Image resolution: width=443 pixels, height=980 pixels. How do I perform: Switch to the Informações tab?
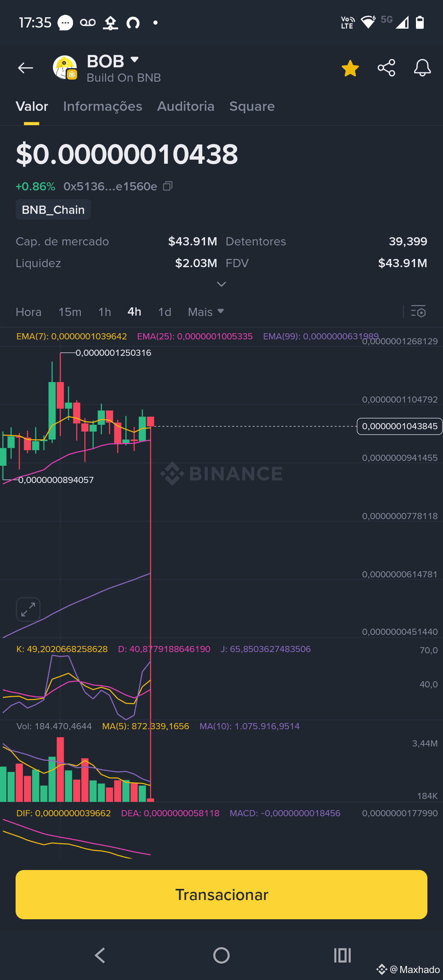[x=103, y=106]
